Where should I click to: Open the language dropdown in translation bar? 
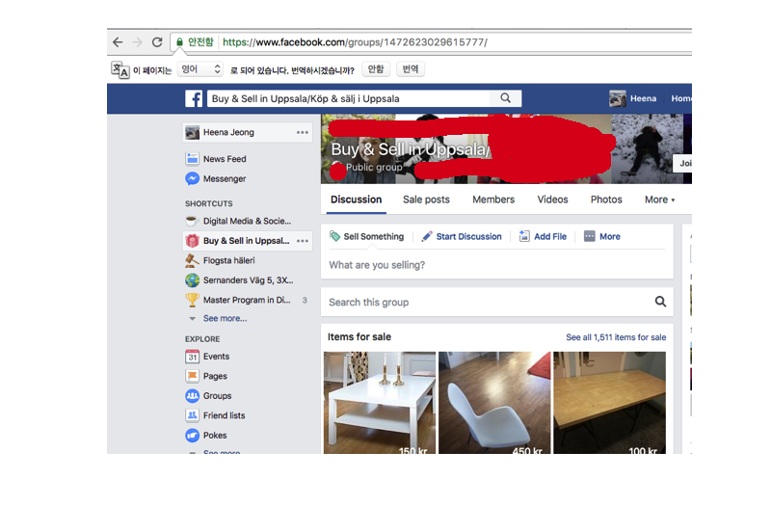click(200, 69)
